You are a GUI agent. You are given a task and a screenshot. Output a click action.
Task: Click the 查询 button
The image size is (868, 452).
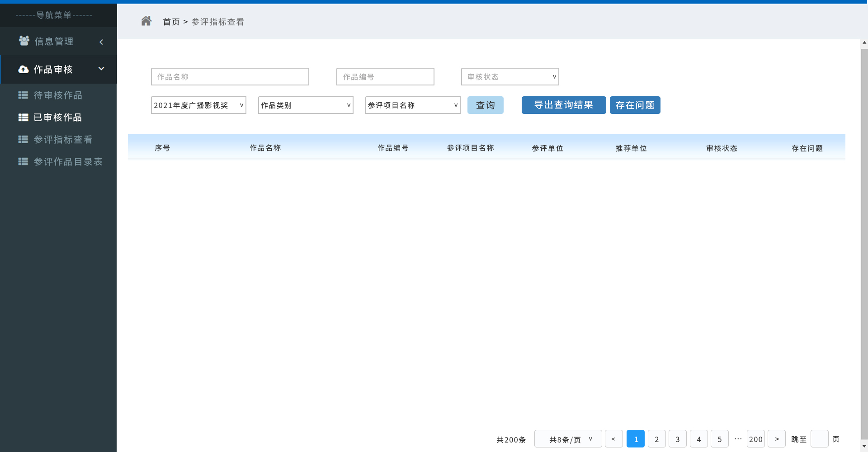tap(485, 105)
